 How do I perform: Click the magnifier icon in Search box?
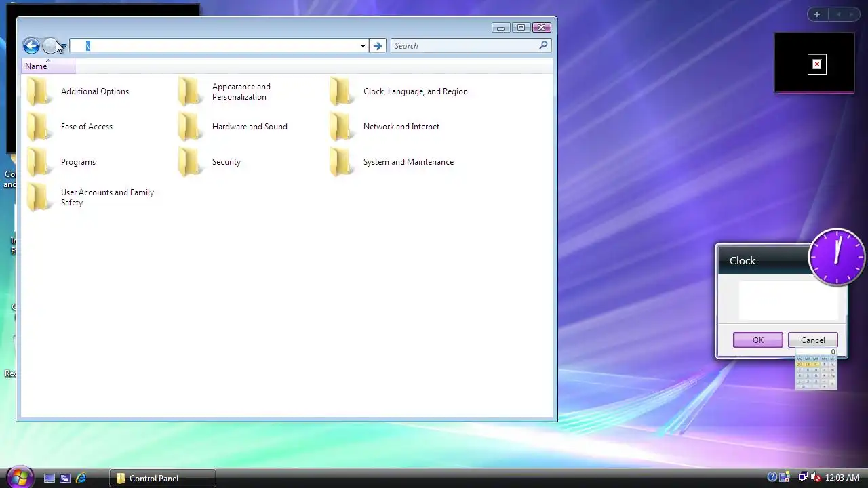pyautogui.click(x=543, y=45)
